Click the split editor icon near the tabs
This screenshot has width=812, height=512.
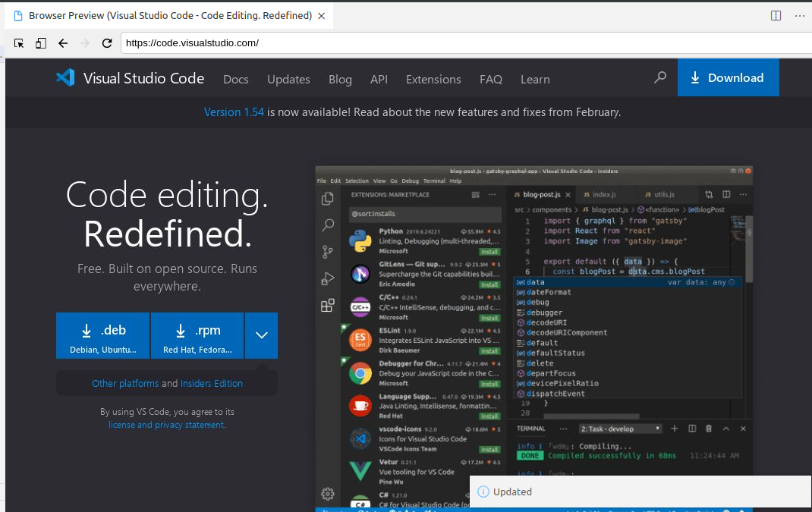pos(726,194)
